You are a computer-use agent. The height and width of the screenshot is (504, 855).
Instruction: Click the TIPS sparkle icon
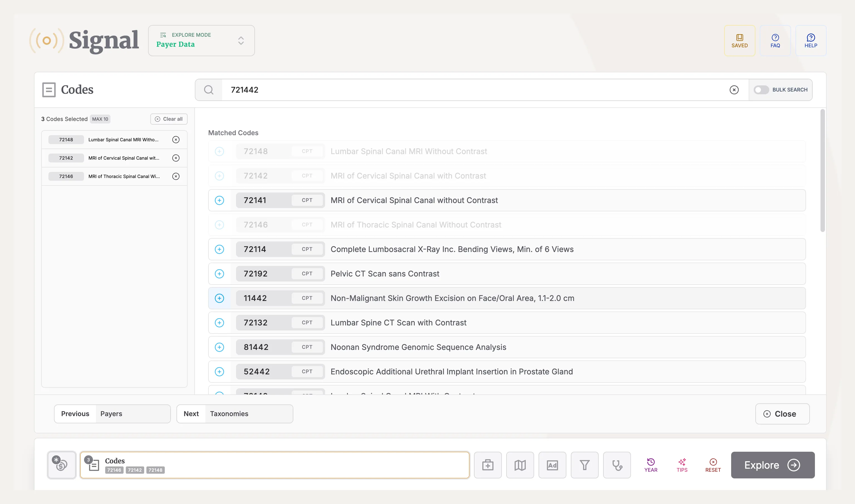(x=682, y=465)
